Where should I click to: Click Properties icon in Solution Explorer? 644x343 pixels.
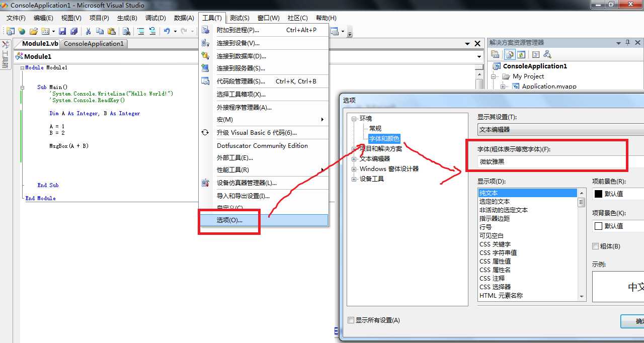tap(495, 54)
